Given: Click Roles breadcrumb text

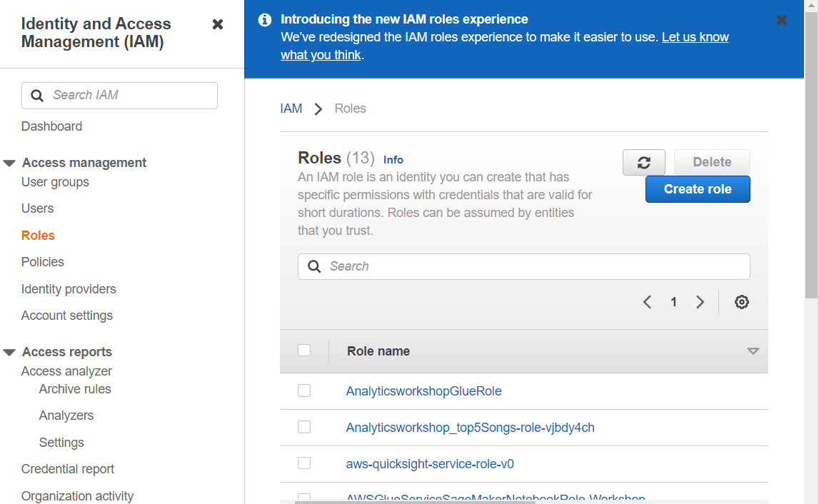Looking at the screenshot, I should (x=350, y=109).
